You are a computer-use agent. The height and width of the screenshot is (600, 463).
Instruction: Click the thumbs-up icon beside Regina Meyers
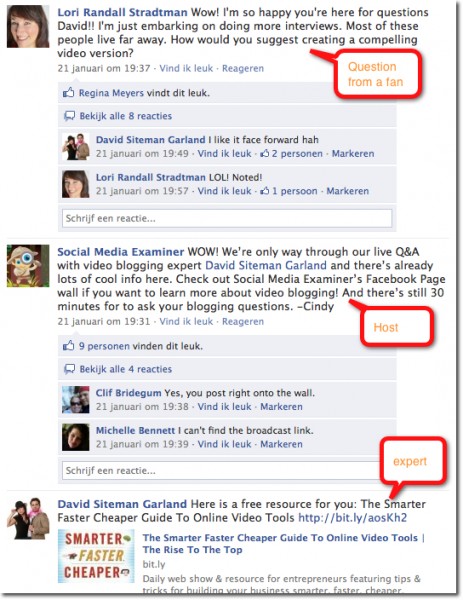pyautogui.click(x=68, y=93)
